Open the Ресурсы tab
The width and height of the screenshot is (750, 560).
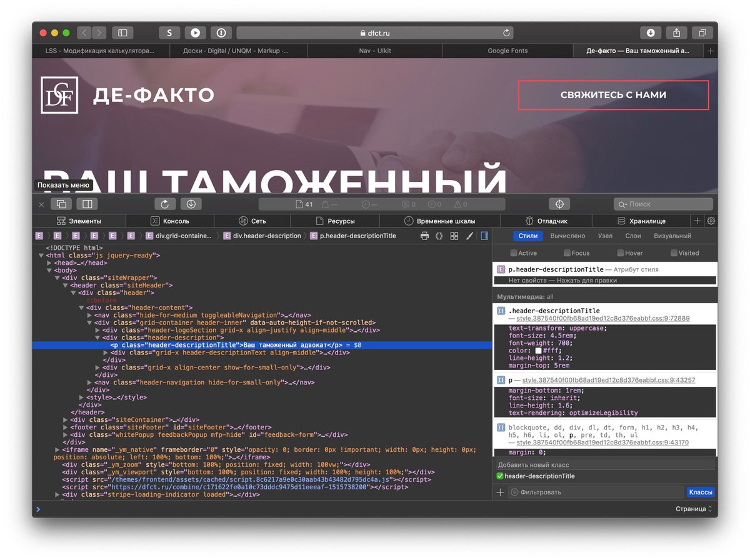pos(335,221)
